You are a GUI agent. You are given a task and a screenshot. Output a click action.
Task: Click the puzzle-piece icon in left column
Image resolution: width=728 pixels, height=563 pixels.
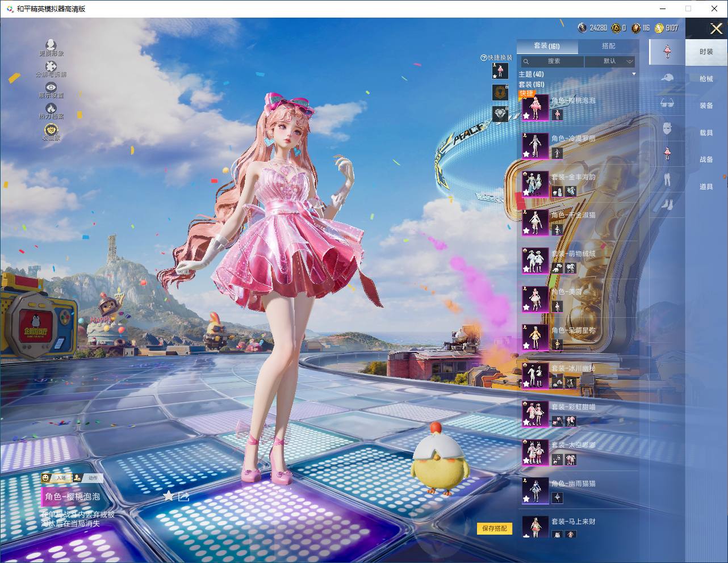51,66
